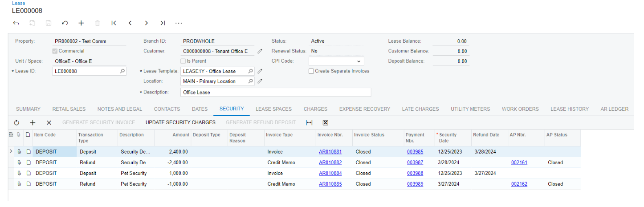
Task: Refresh the security grid
Action: (16, 122)
